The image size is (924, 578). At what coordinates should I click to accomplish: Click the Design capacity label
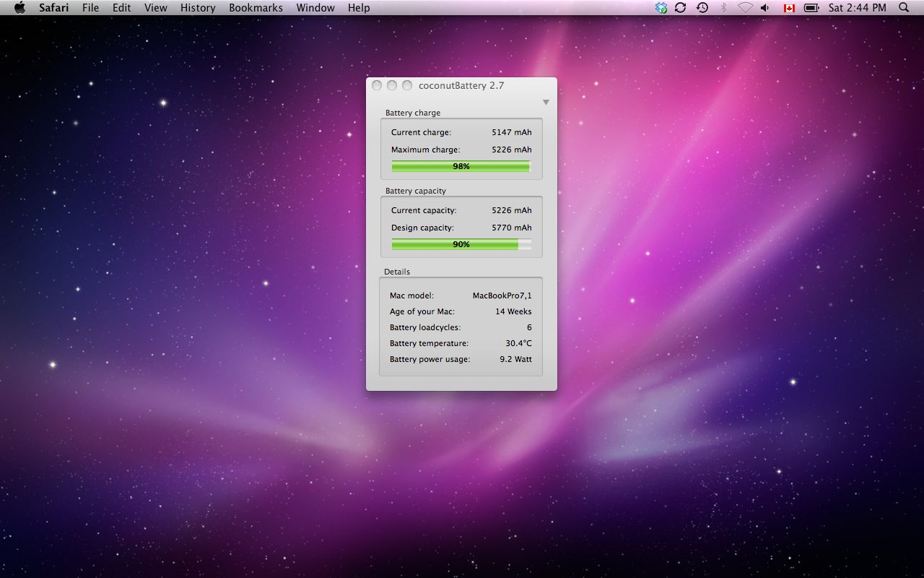click(x=422, y=228)
